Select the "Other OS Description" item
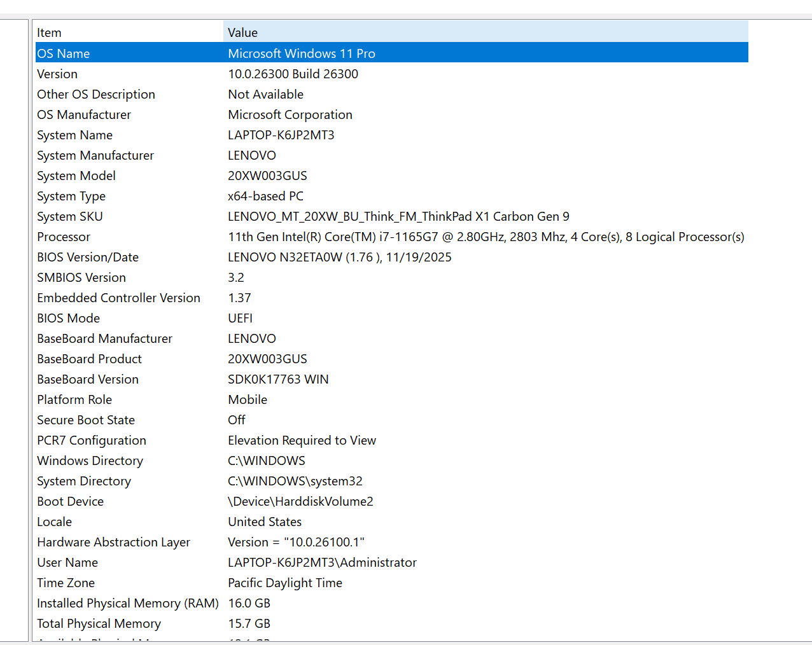The image size is (812, 645). (96, 94)
